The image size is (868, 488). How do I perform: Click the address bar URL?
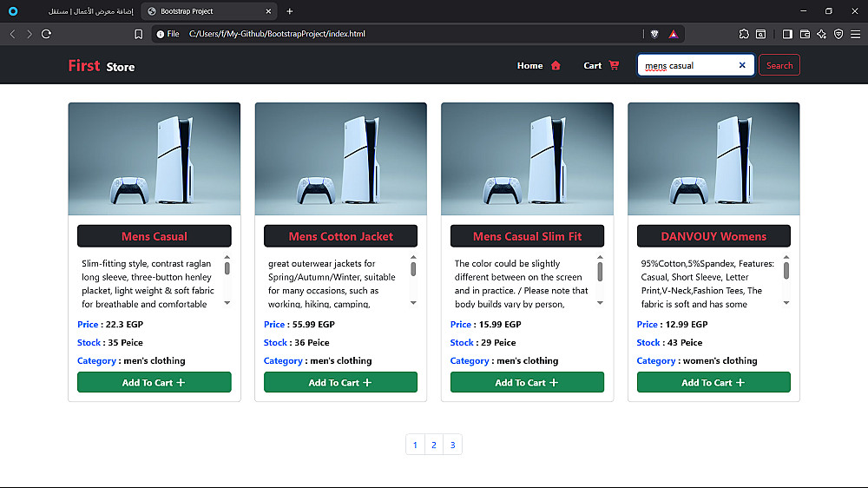click(x=277, y=34)
